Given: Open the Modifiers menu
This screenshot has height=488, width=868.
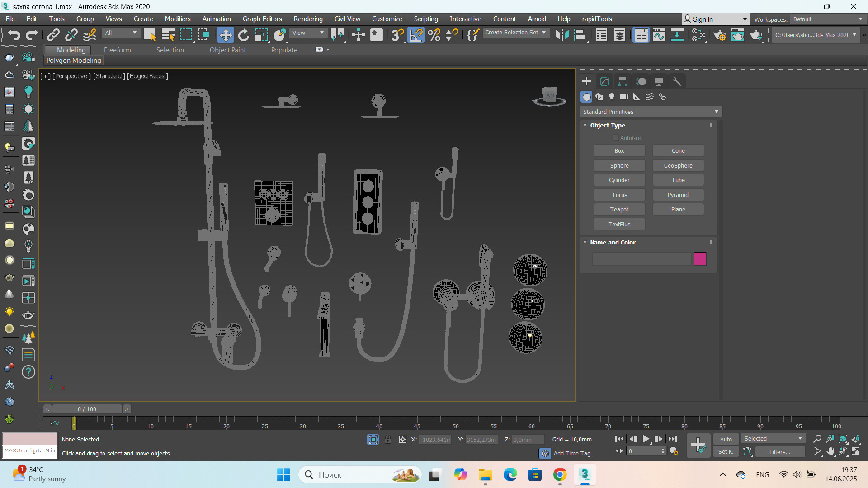Looking at the screenshot, I should coord(178,19).
